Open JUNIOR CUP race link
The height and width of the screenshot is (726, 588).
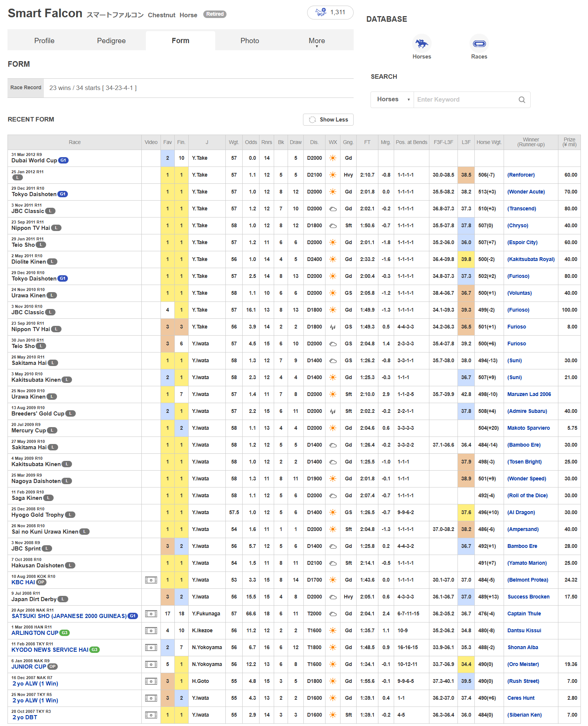coord(29,667)
